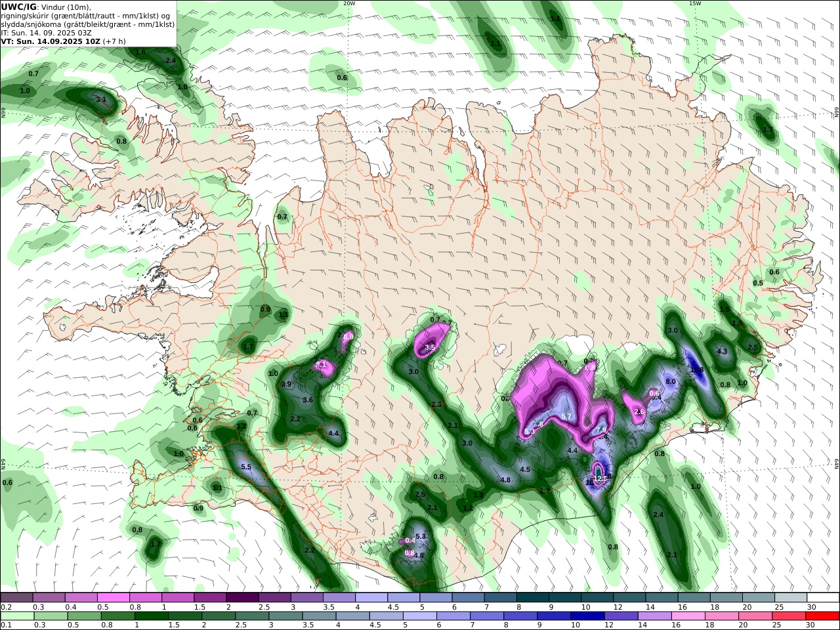This screenshot has width=840, height=630.
Task: Click the 2.6 snow value on the map
Action: click(x=639, y=411)
